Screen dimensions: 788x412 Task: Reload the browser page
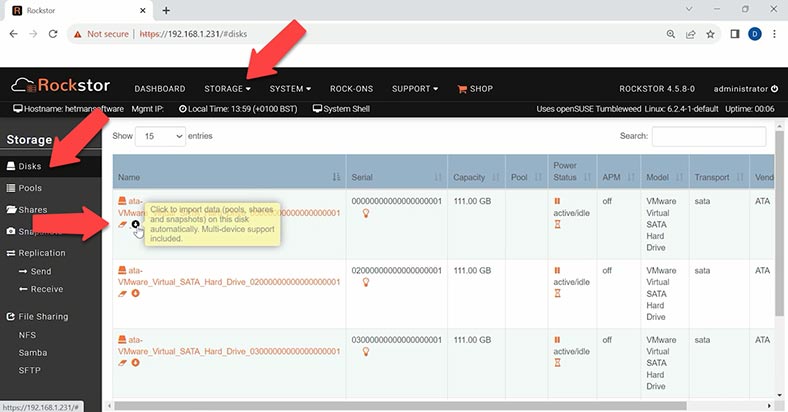tap(53, 34)
